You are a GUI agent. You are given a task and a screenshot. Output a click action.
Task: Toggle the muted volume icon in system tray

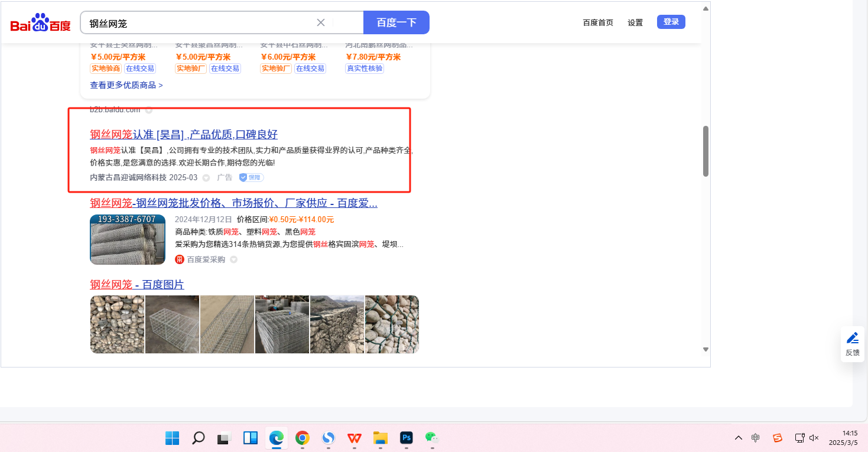click(814, 438)
